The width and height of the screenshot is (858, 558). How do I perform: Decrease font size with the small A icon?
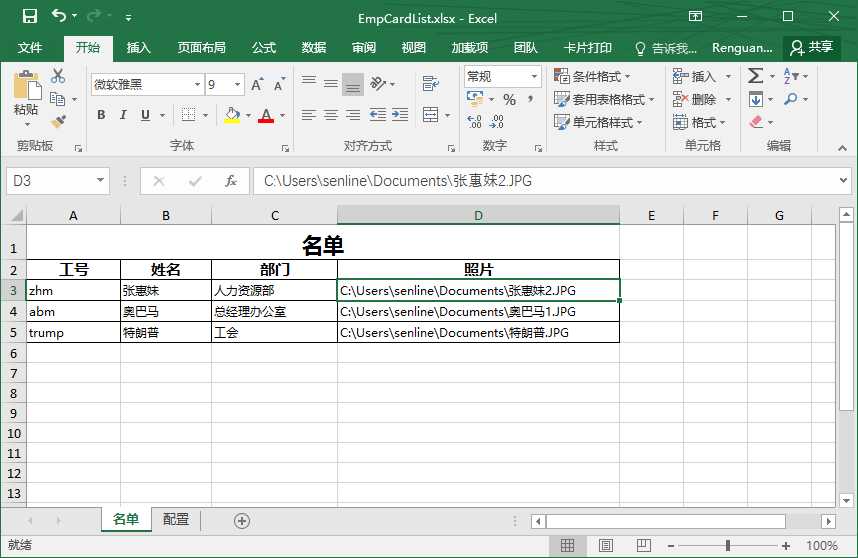click(279, 84)
